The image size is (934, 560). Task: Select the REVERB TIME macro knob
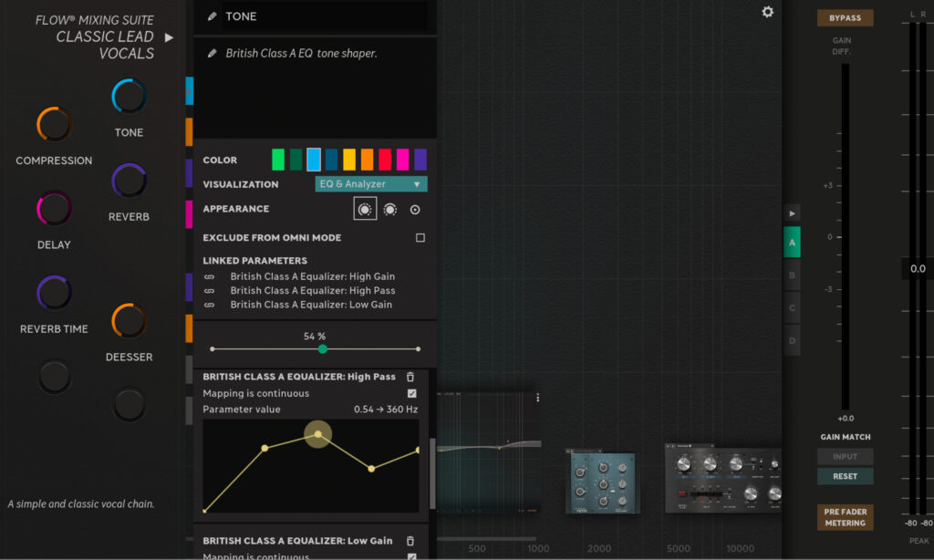pos(54,293)
